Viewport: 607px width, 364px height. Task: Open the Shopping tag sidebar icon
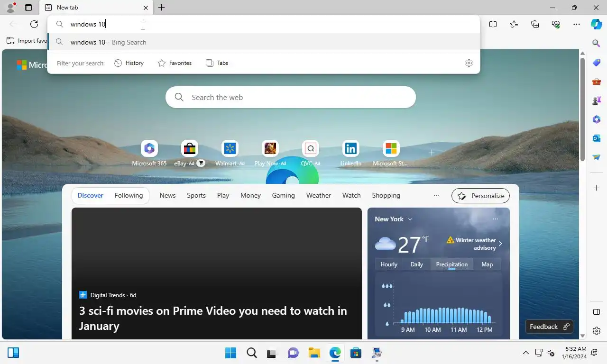tap(597, 63)
